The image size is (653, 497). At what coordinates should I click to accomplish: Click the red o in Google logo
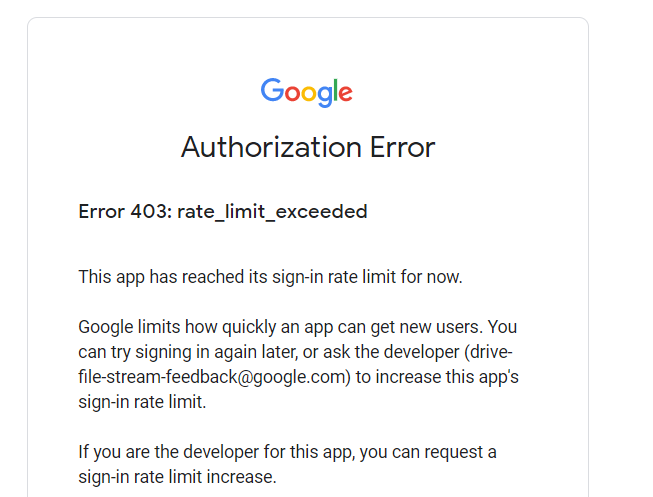pos(293,94)
